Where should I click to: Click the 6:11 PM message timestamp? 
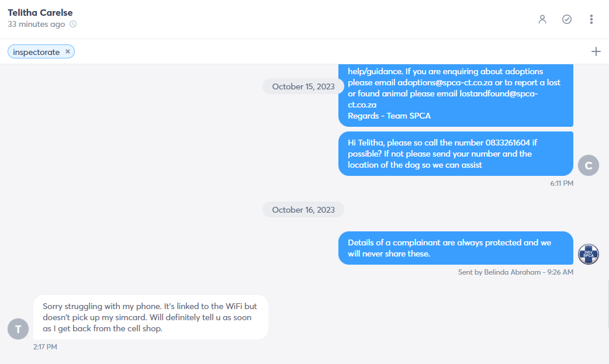tap(562, 183)
